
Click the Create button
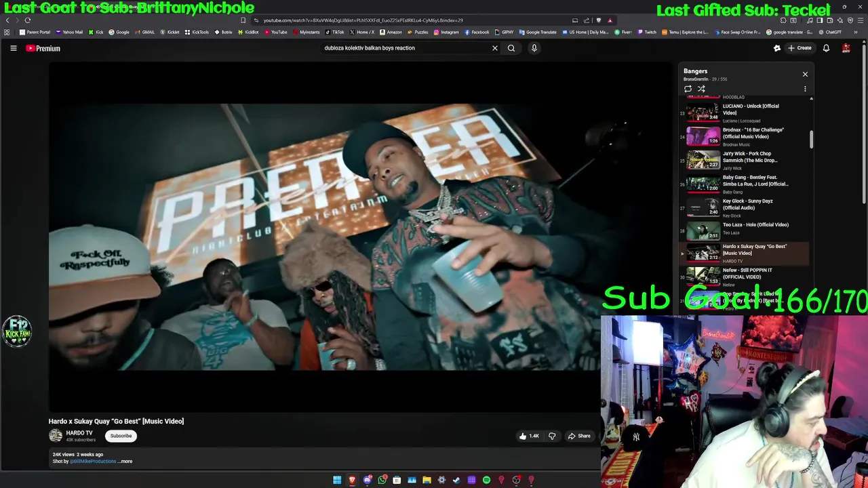click(800, 48)
